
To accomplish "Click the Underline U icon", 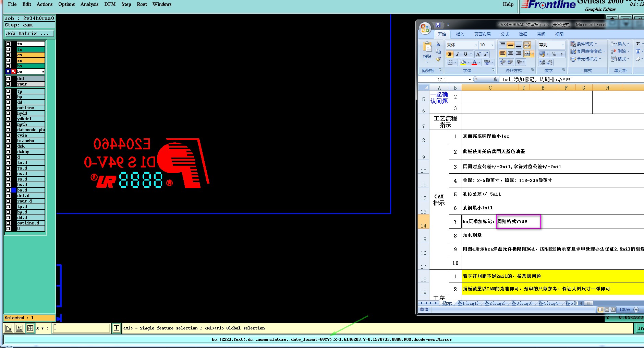I will (x=465, y=54).
